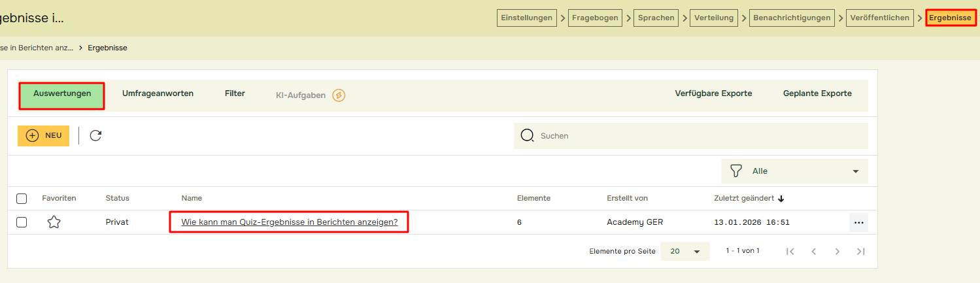
Task: Open the three-dots row actions menu
Action: (858, 222)
